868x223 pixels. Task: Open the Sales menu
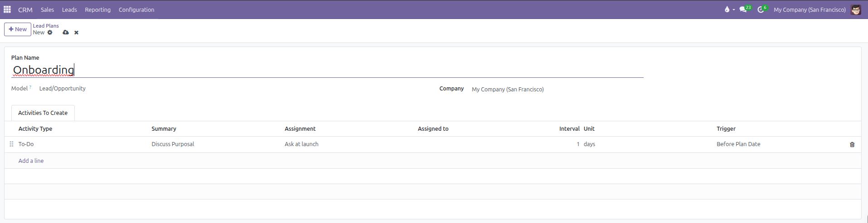(47, 9)
